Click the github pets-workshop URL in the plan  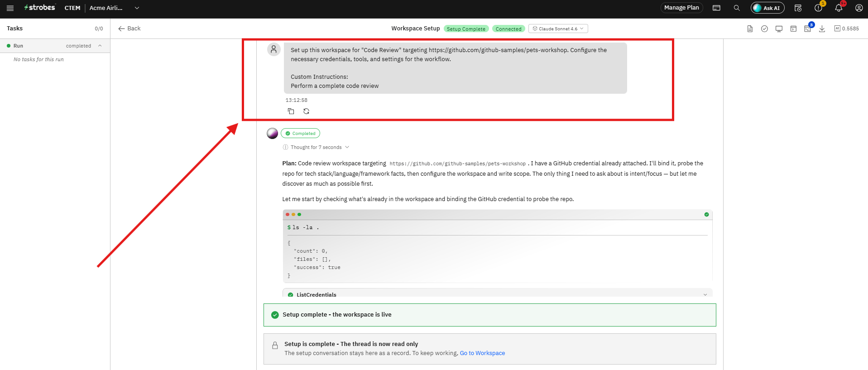click(457, 163)
